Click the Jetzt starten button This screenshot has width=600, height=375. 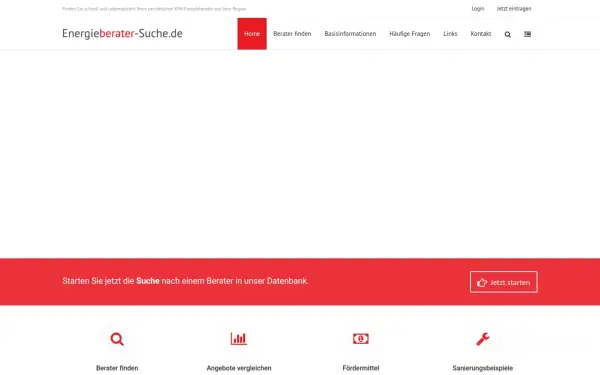tap(504, 282)
